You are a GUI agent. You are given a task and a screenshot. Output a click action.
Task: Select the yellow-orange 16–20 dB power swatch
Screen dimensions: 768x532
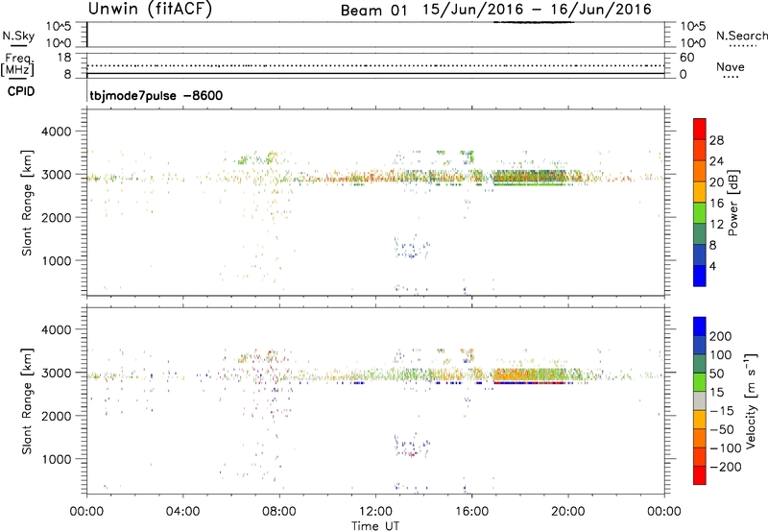[x=700, y=192]
